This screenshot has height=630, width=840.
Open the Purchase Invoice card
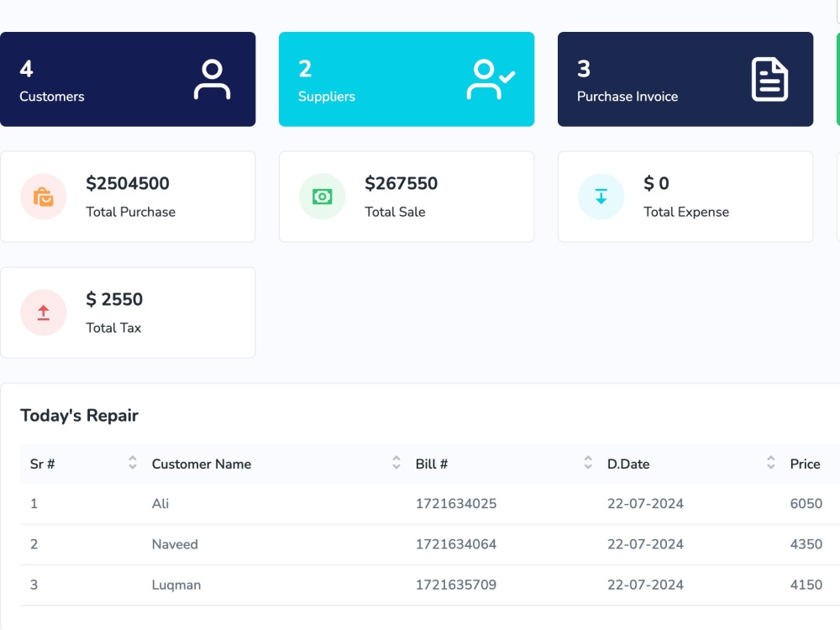(x=685, y=79)
